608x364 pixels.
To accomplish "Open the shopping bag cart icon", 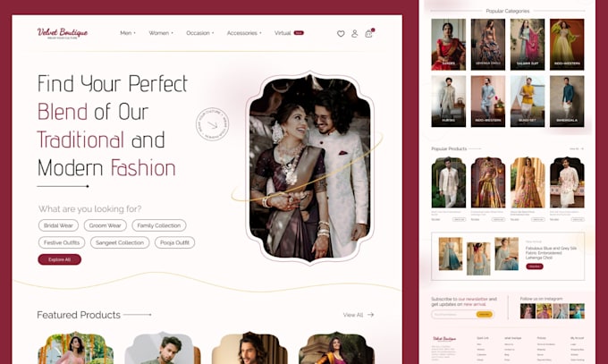I will click(368, 33).
